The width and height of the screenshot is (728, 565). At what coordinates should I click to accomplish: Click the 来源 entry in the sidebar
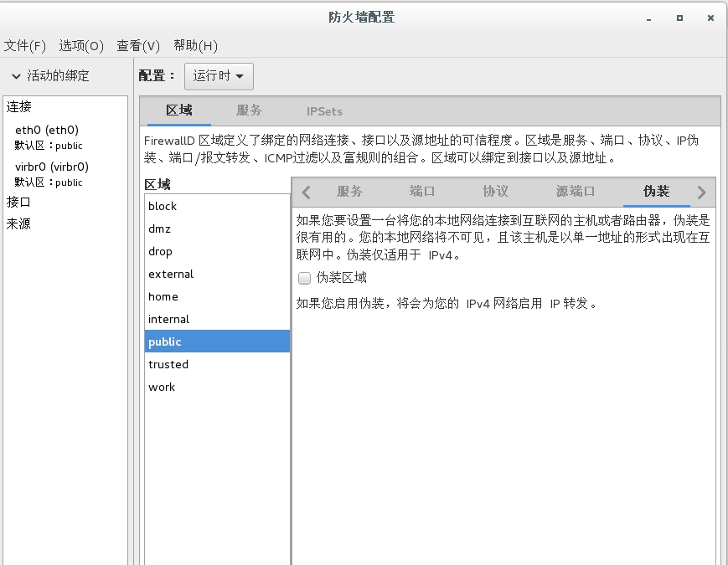point(18,223)
